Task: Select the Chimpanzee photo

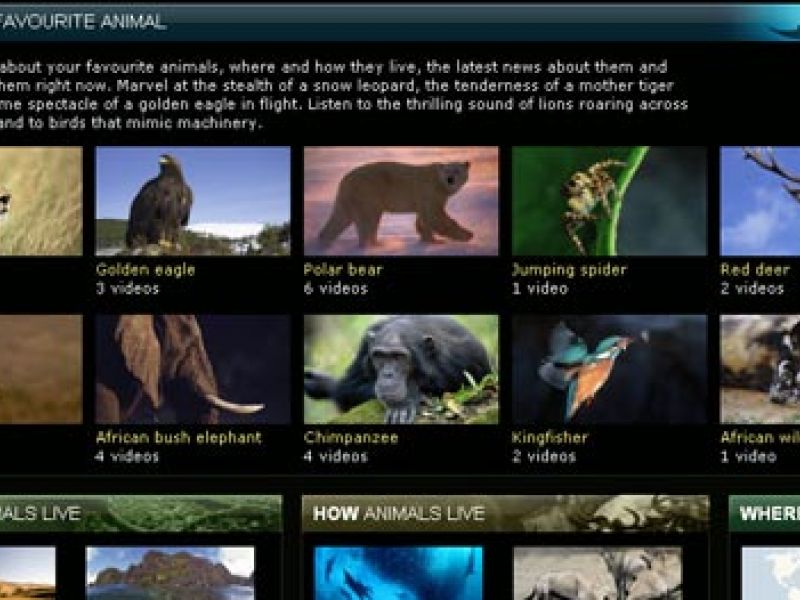Action: (401, 369)
